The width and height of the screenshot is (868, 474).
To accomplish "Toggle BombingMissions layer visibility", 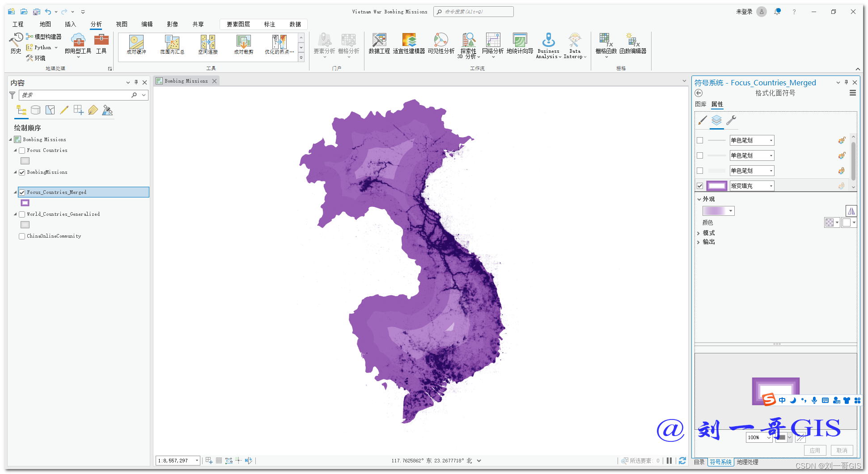I will [x=22, y=172].
